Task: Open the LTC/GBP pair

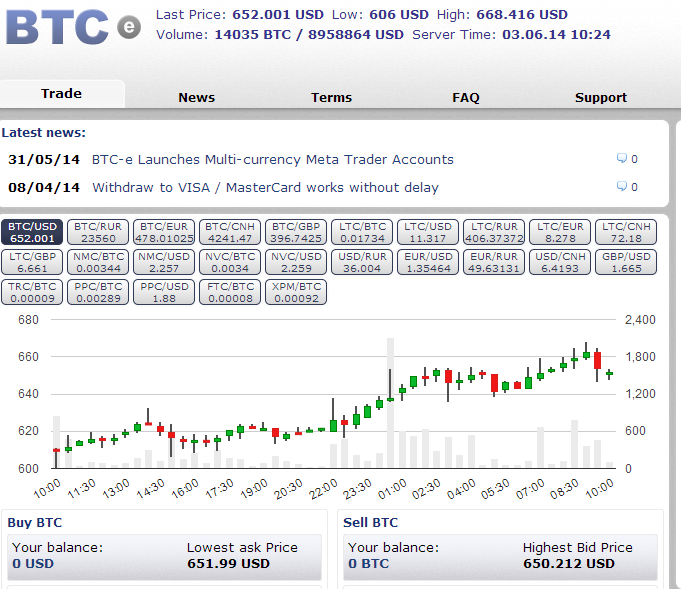Action: 32,262
